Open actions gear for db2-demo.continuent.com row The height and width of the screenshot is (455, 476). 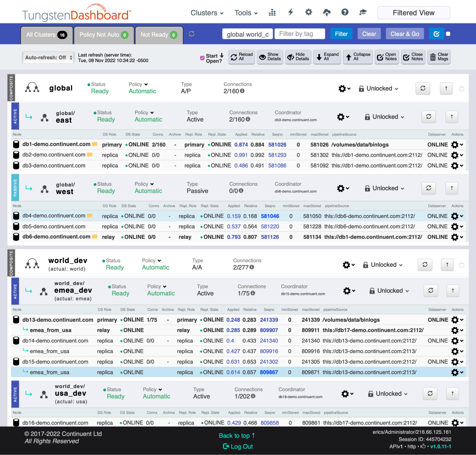click(457, 155)
